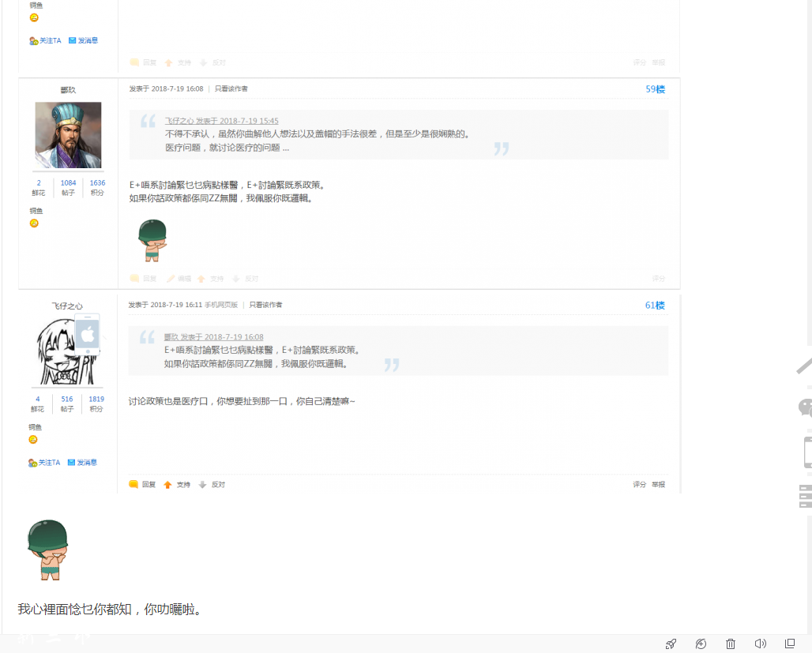Click 举报 to report post 61
The image size is (812, 653).
pos(657,484)
